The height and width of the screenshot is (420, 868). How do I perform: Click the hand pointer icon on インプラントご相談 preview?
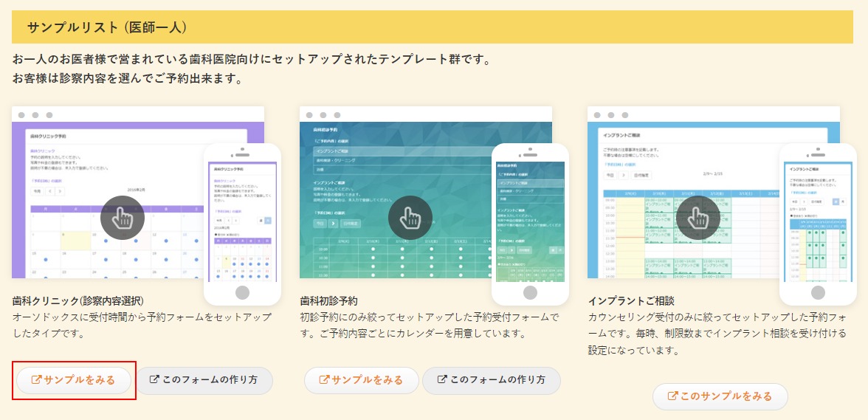pyautogui.click(x=698, y=217)
